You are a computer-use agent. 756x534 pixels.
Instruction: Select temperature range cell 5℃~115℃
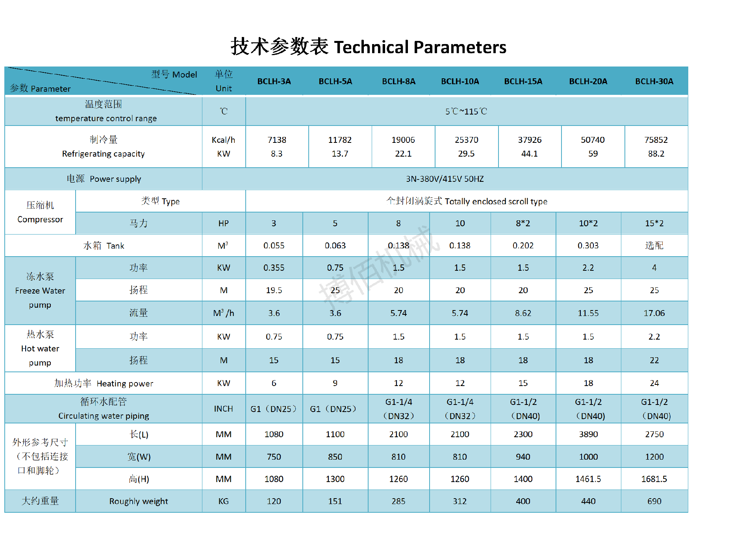[466, 111]
